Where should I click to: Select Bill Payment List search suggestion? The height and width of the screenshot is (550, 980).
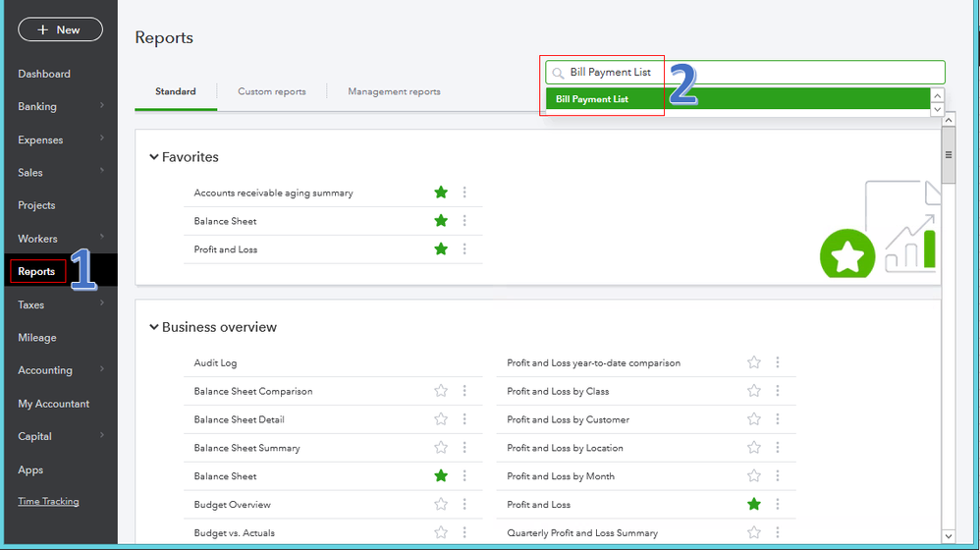(592, 99)
